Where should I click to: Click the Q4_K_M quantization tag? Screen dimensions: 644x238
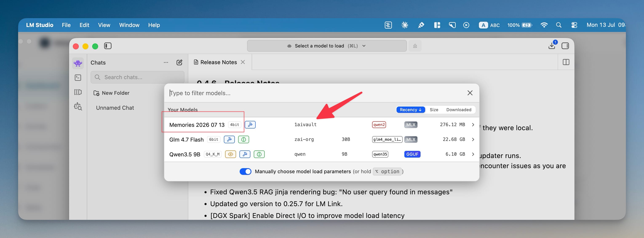click(213, 154)
